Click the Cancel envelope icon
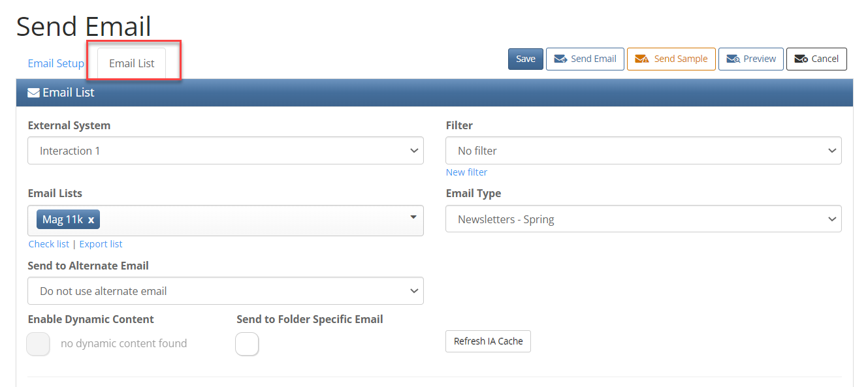Screen dimensions: 868x387 pyautogui.click(x=801, y=59)
